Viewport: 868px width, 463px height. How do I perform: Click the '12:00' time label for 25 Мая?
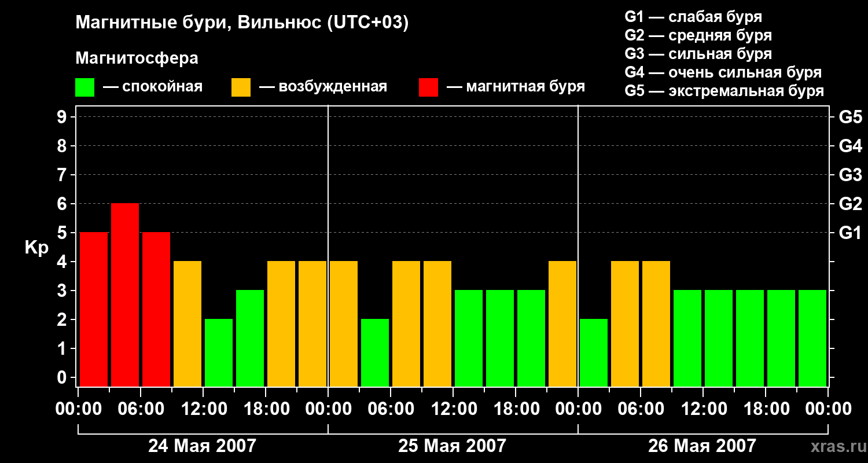pyautogui.click(x=453, y=409)
